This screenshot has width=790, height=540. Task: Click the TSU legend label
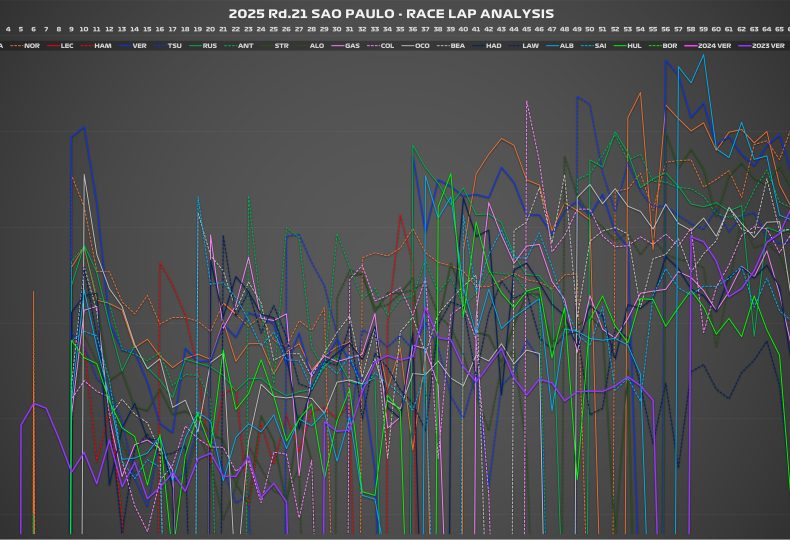click(x=175, y=46)
